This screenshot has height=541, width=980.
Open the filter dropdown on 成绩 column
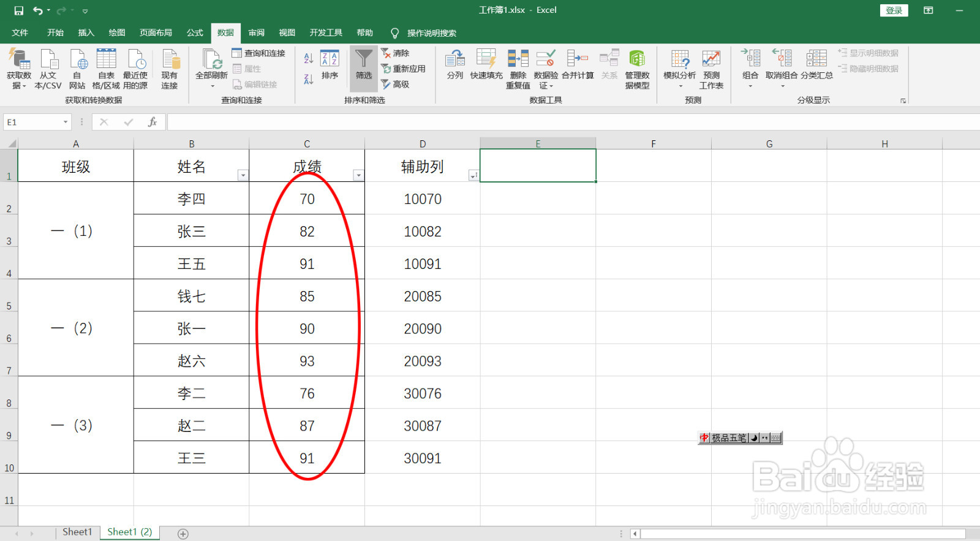[359, 175]
